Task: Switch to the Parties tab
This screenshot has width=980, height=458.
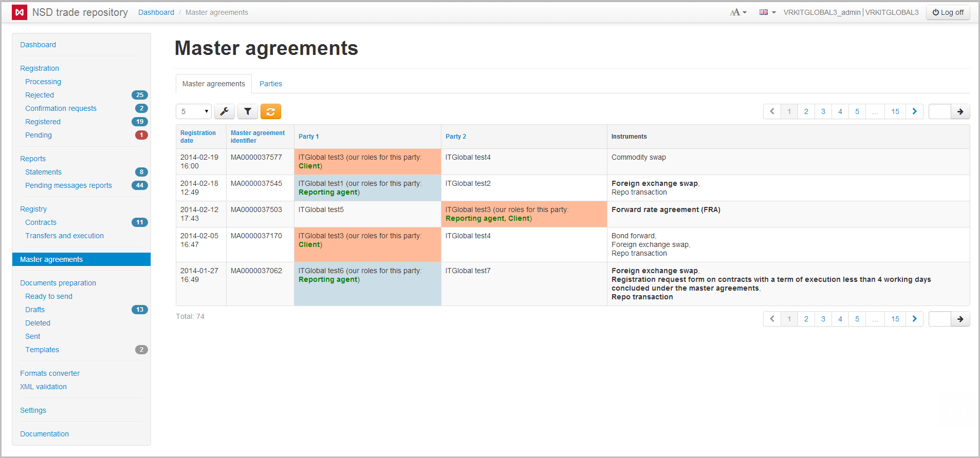Action: 270,84
